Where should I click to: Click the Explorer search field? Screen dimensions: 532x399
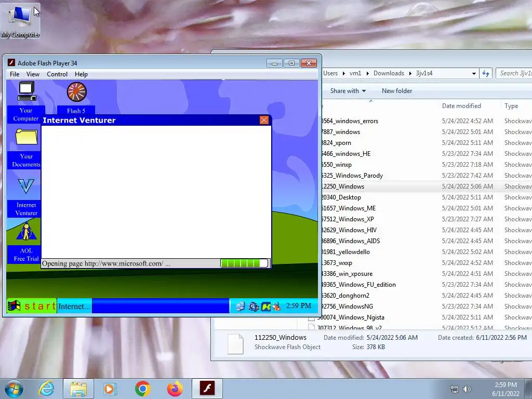[x=514, y=73]
